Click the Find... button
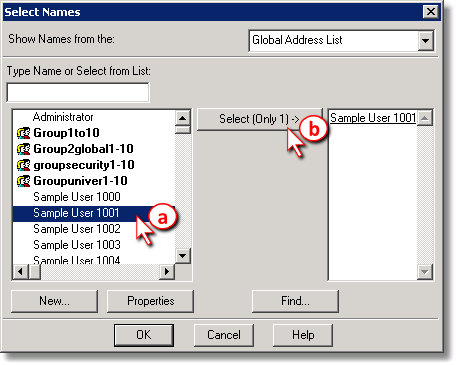Image resolution: width=456 pixels, height=365 pixels. tap(295, 301)
